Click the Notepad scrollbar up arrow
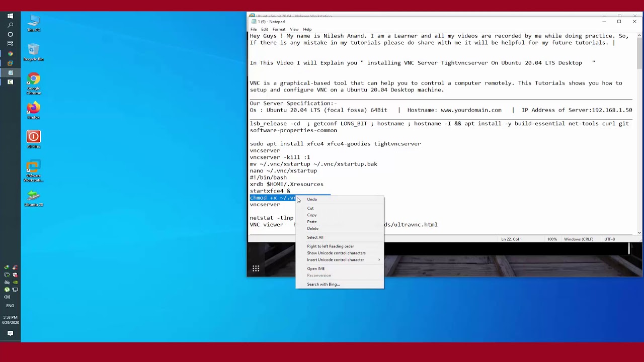The image size is (644, 362). pyautogui.click(x=639, y=35)
